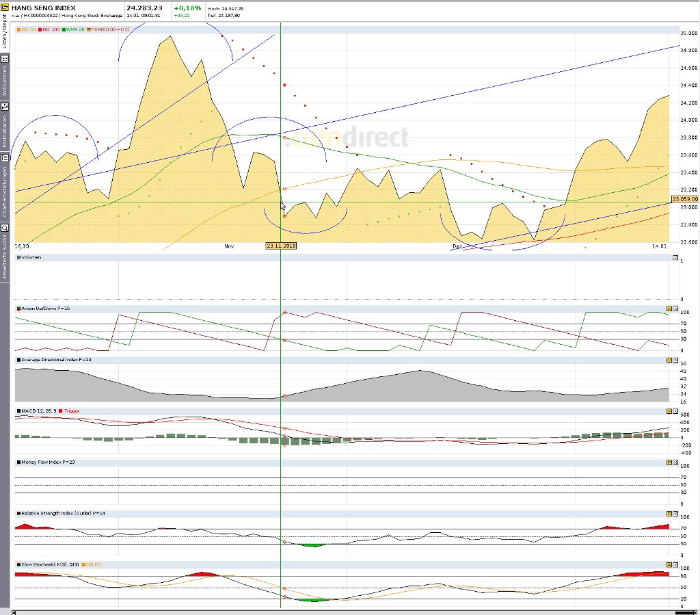Click the PSAR legend color swatch
The image size is (700, 615).
[89, 29]
